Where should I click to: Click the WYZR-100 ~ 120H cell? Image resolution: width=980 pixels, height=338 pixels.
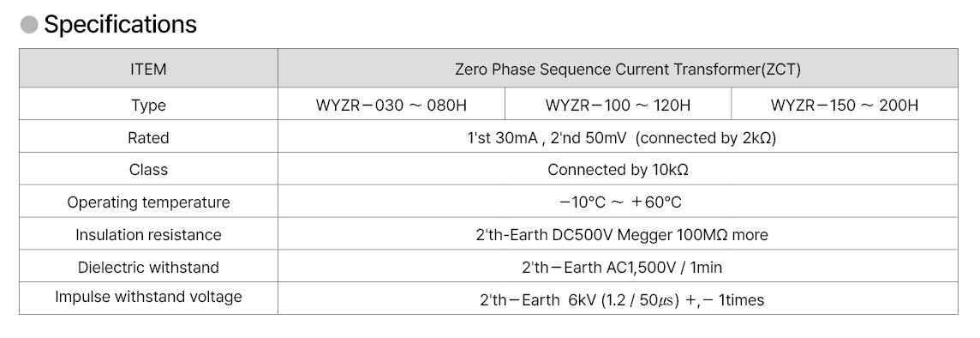pos(618,104)
